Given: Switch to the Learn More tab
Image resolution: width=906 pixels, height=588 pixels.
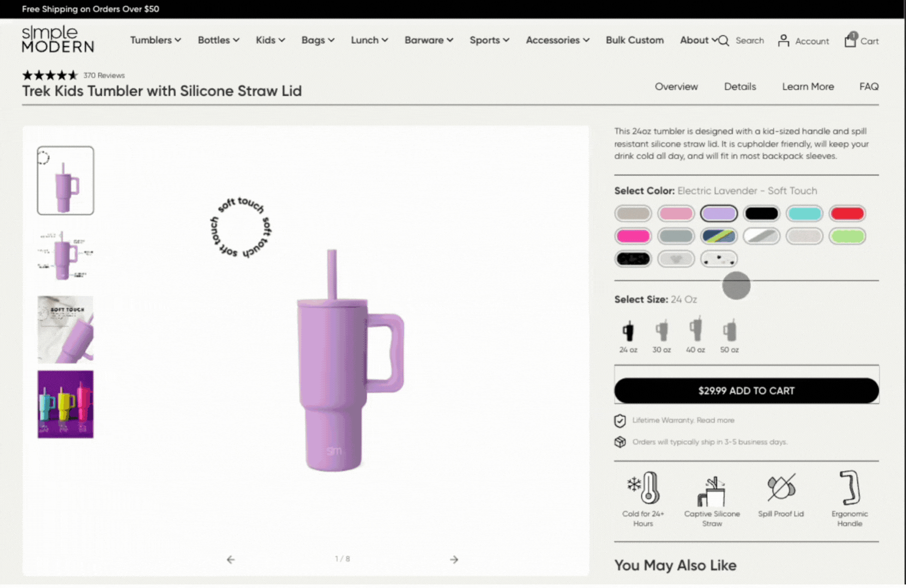Looking at the screenshot, I should (x=808, y=87).
